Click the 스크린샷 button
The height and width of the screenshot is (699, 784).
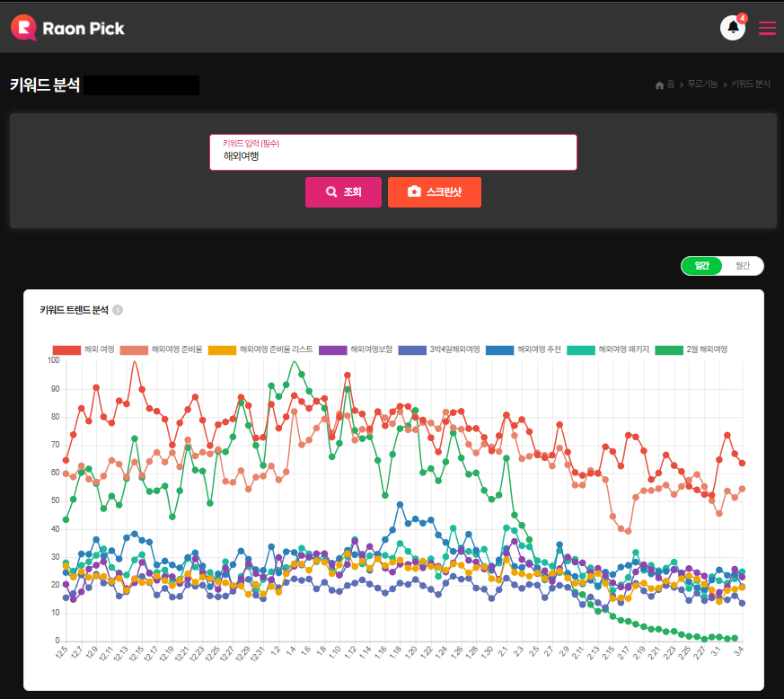point(435,192)
